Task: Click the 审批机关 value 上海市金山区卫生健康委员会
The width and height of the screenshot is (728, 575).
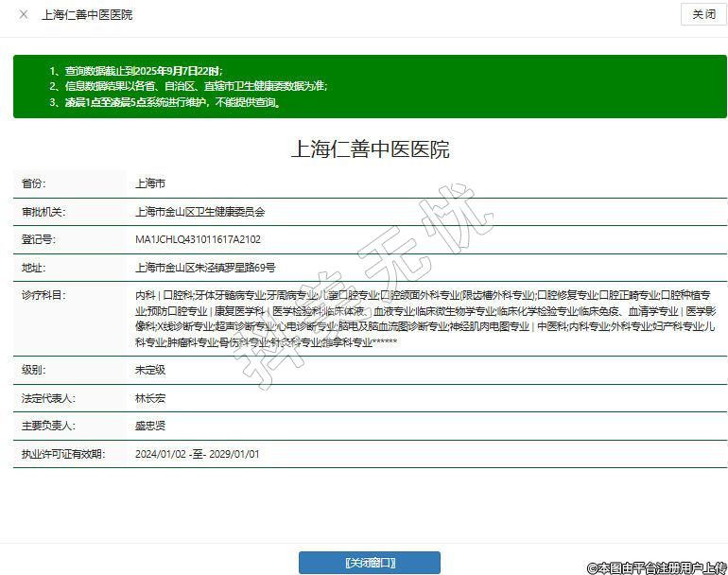Action: pos(200,212)
